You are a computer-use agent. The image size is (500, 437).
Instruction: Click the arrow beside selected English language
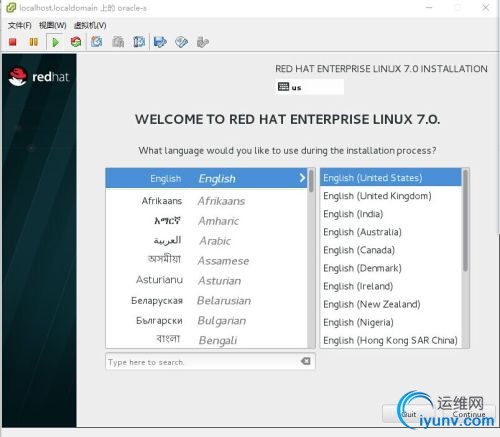click(x=302, y=178)
